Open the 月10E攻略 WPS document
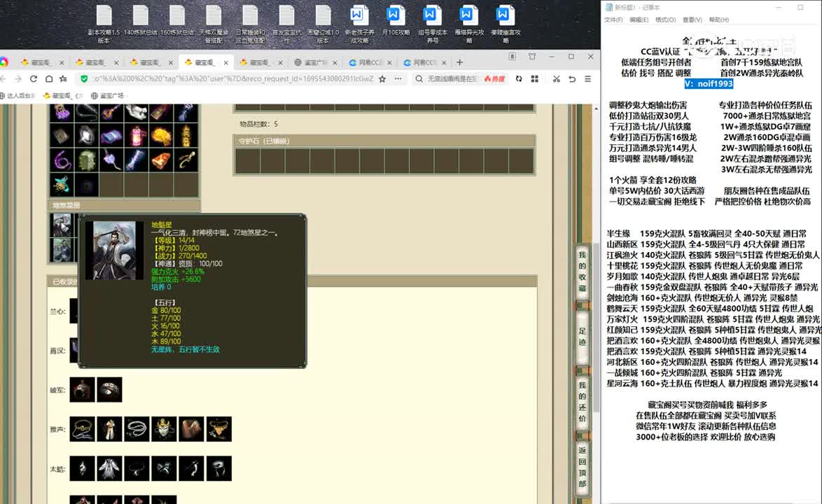Image resolution: width=822 pixels, height=504 pixels. (x=396, y=21)
